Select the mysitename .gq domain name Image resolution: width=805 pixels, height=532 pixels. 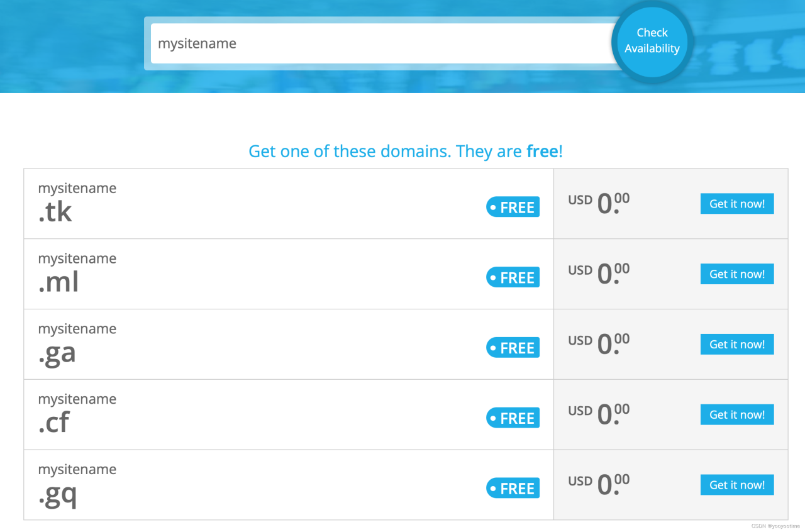(x=77, y=485)
